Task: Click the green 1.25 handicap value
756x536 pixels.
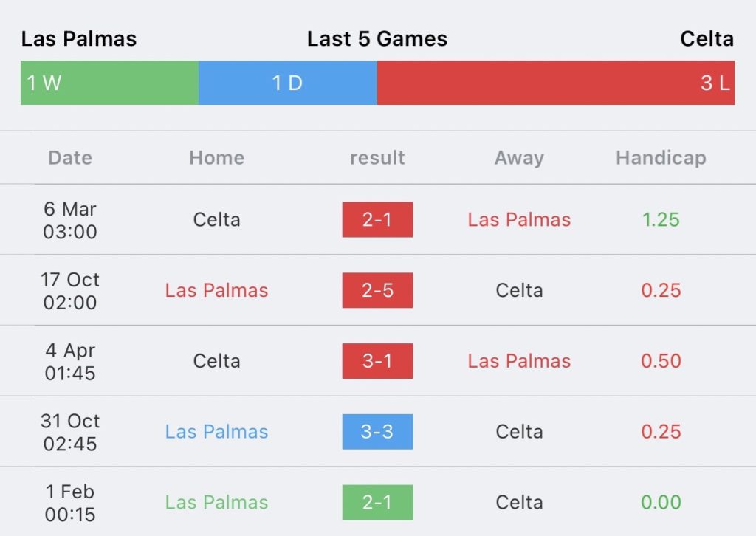Action: (661, 220)
